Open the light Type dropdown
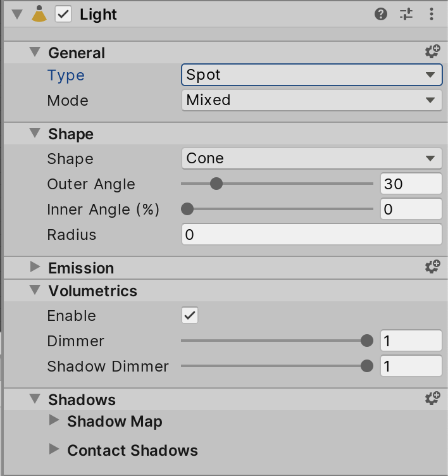This screenshot has height=476, width=448. (311, 75)
